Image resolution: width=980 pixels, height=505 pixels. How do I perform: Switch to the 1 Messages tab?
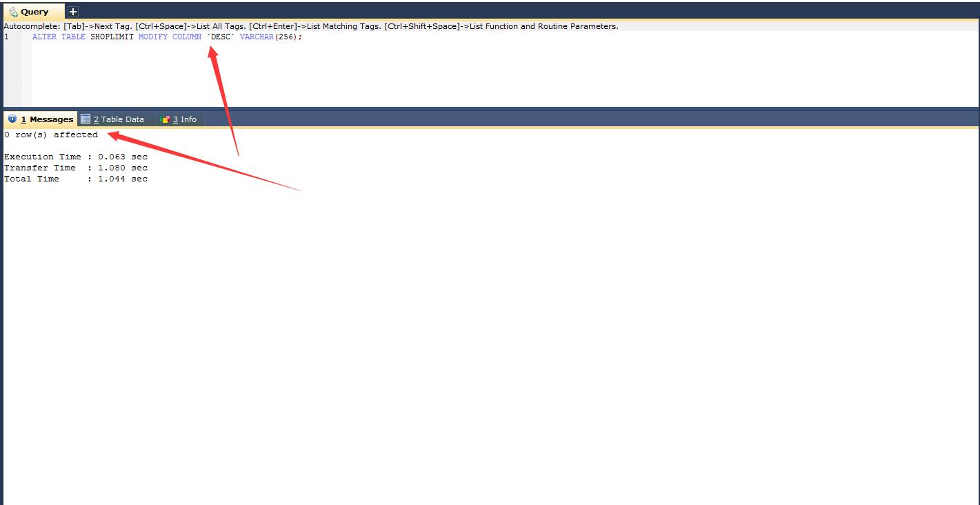pyautogui.click(x=41, y=119)
